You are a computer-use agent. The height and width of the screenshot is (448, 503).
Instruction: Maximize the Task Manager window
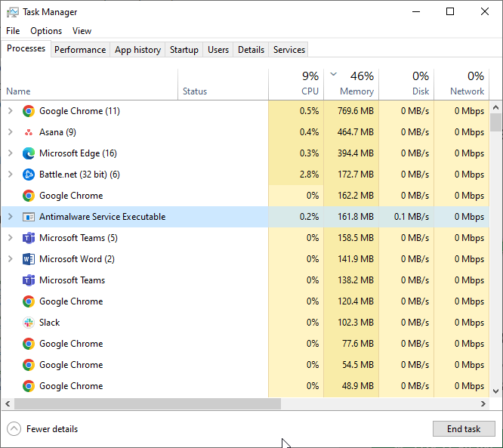pos(450,12)
